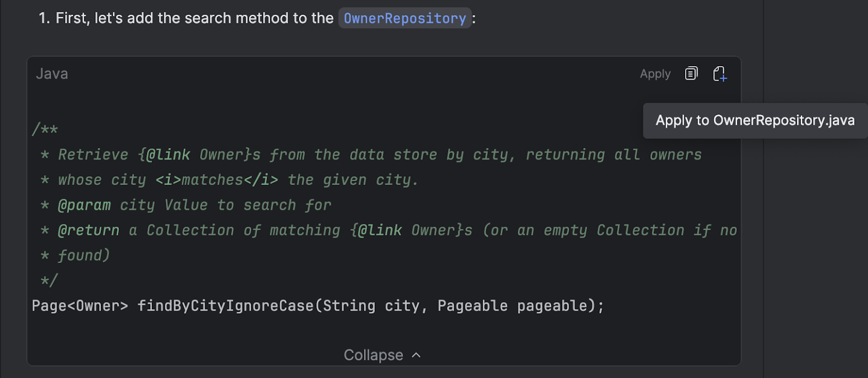The width and height of the screenshot is (868, 378).
Task: Click the step 1 instruction sentence
Action: coord(257,18)
